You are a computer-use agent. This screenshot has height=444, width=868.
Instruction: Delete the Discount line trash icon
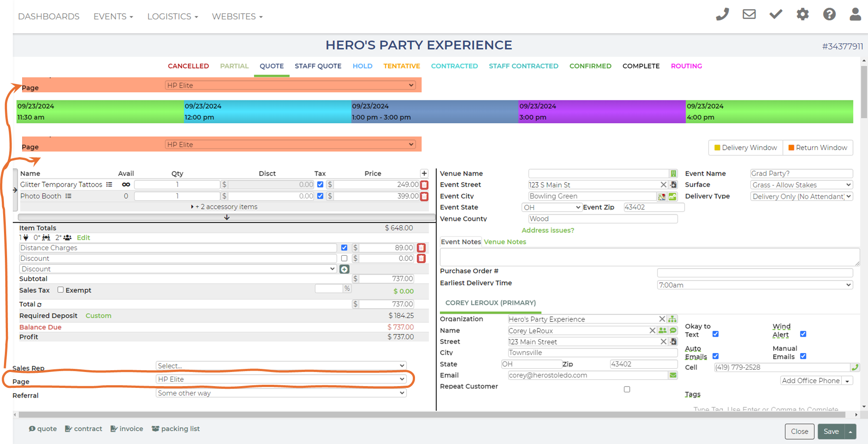coord(421,258)
